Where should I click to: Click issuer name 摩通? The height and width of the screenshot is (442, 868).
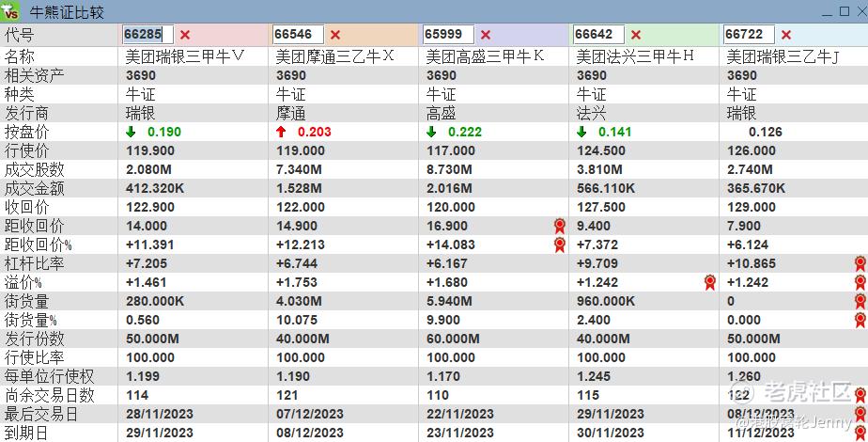(290, 113)
